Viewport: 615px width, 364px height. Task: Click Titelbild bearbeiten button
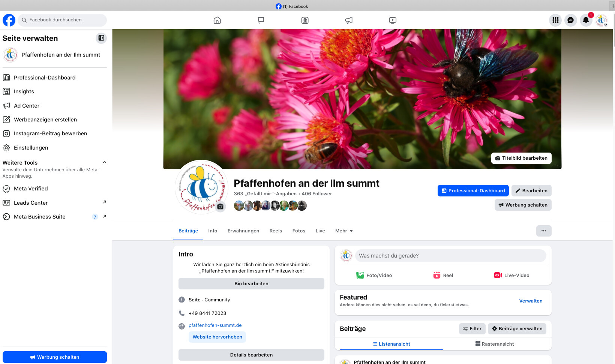tap(521, 158)
